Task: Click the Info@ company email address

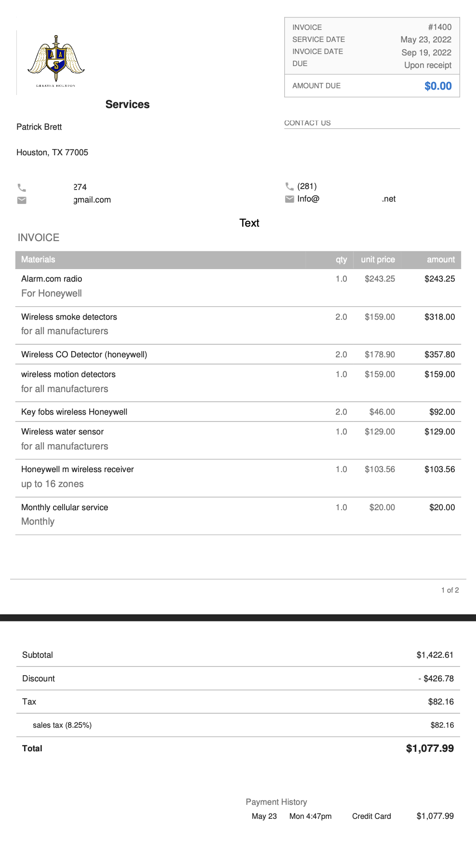Action: click(x=308, y=199)
